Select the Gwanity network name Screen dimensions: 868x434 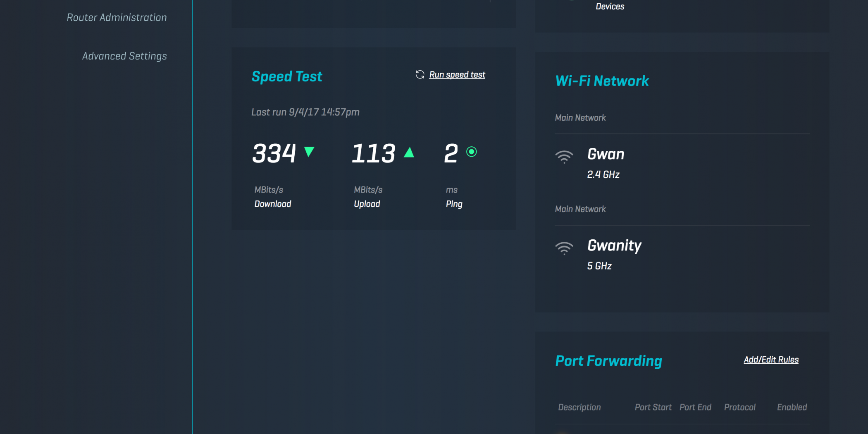pyautogui.click(x=614, y=246)
